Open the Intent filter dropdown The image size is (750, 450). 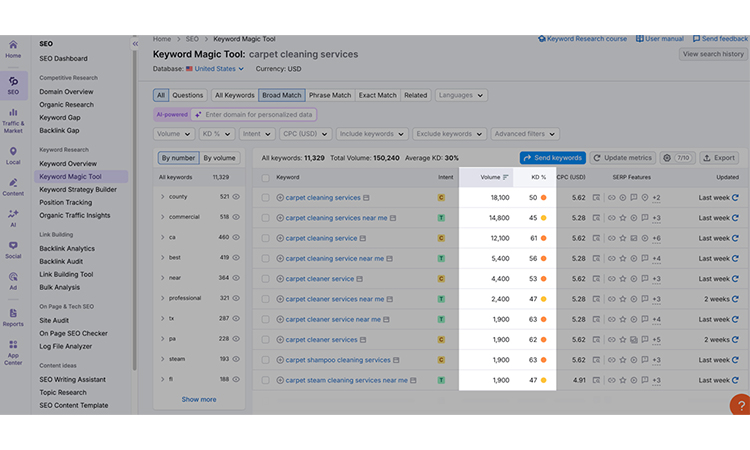(256, 134)
